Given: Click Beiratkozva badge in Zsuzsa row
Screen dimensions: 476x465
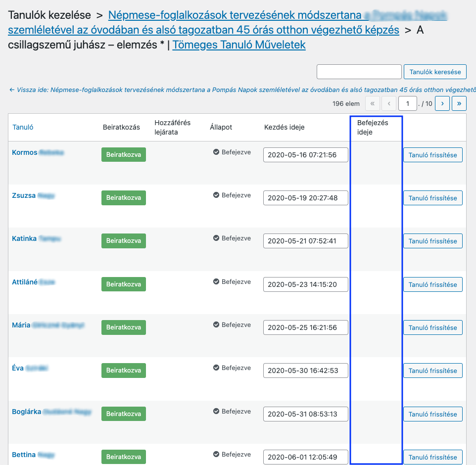Looking at the screenshot, I should click(x=124, y=197).
